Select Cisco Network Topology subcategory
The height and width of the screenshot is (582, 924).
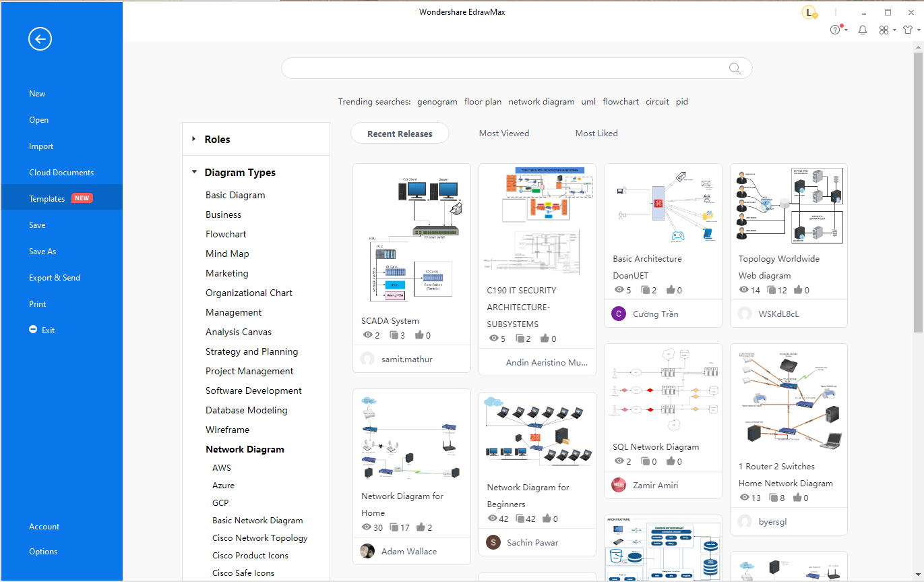pos(259,538)
